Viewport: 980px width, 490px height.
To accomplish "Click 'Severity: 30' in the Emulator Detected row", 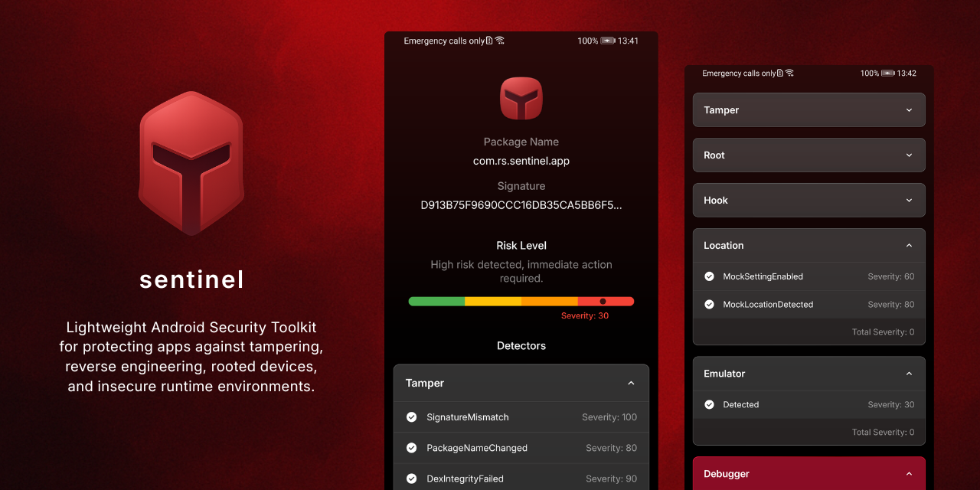I will (891, 404).
